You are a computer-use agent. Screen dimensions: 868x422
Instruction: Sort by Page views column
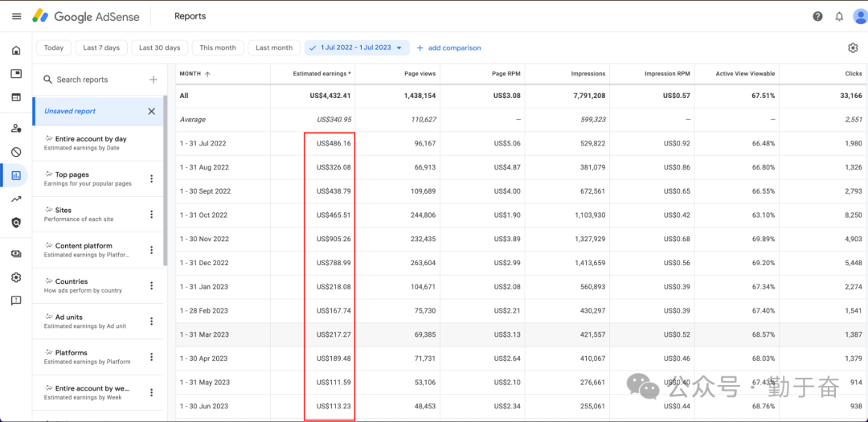[420, 74]
